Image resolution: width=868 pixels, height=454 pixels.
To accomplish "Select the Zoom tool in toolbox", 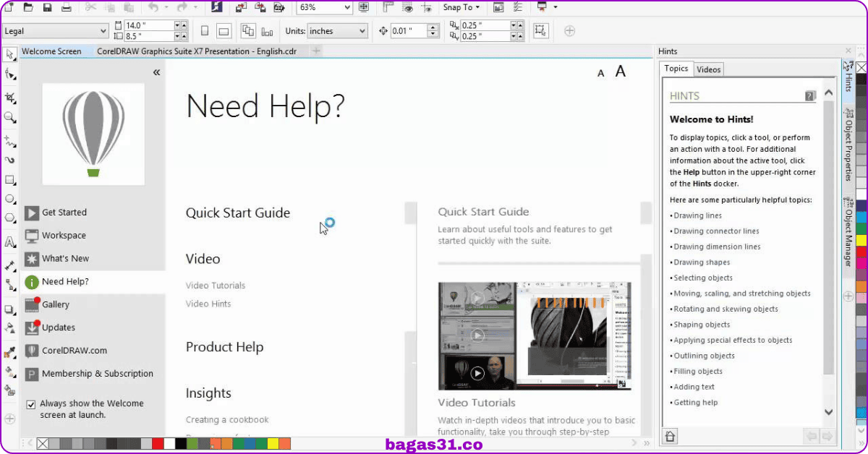I will [x=9, y=117].
